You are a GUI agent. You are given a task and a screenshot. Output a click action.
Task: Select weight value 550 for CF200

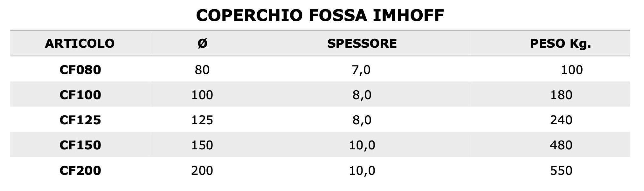(561, 170)
